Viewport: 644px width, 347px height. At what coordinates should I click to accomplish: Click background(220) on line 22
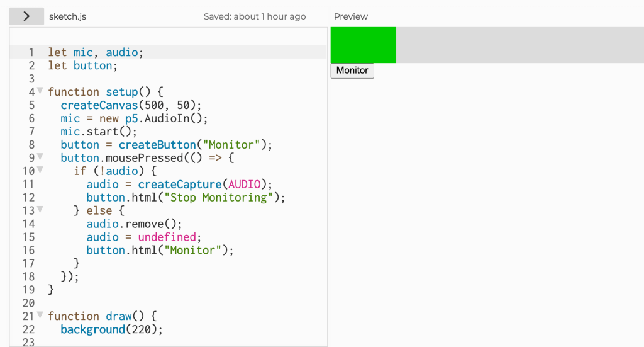[111, 329]
